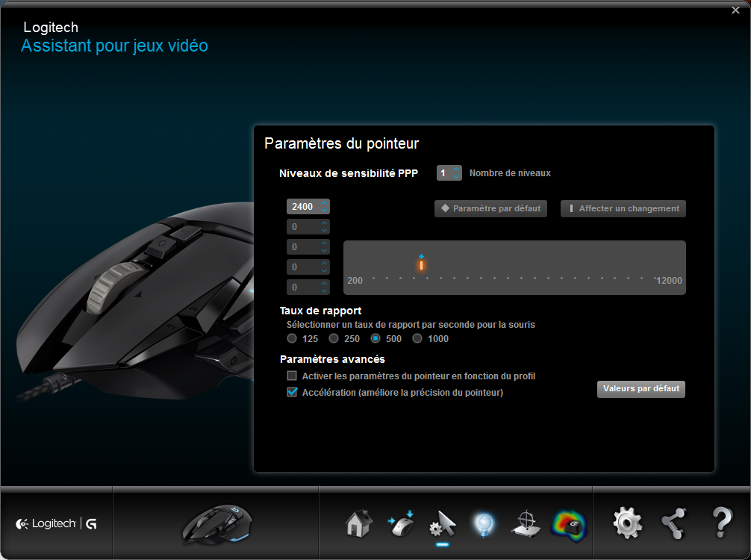751x560 pixels.
Task: Click the 'Taux de rapport' heading
Action: pyautogui.click(x=320, y=311)
